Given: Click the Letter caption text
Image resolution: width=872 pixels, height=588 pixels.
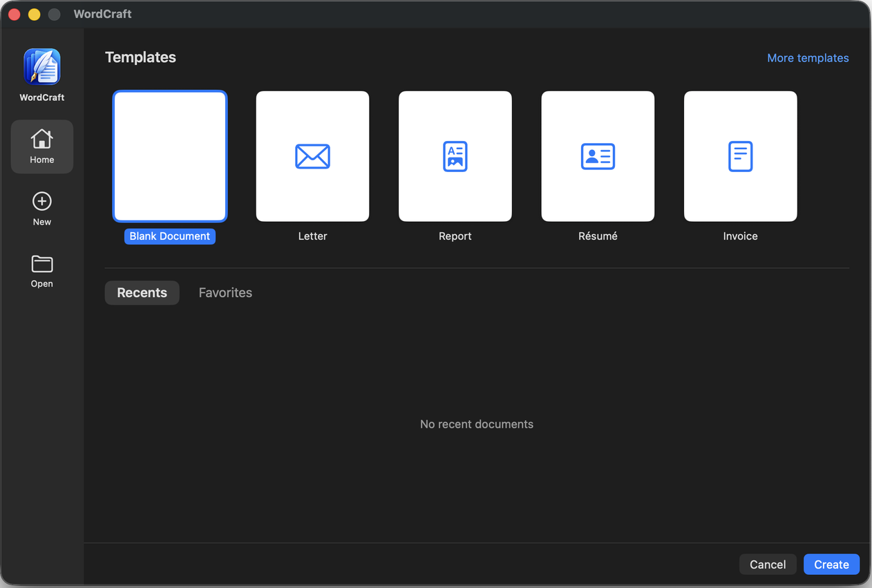Looking at the screenshot, I should (x=312, y=236).
